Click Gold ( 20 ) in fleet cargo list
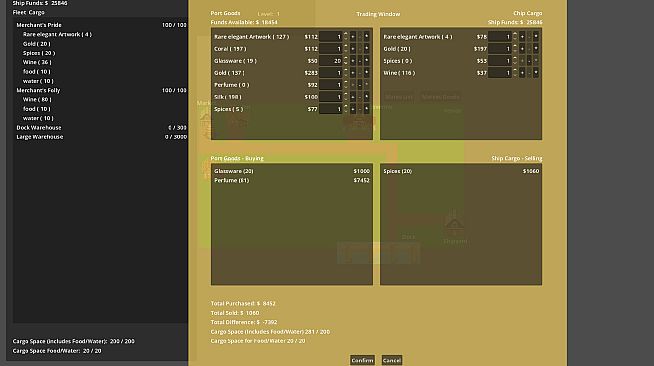This screenshot has height=366, width=654. click(x=37, y=44)
